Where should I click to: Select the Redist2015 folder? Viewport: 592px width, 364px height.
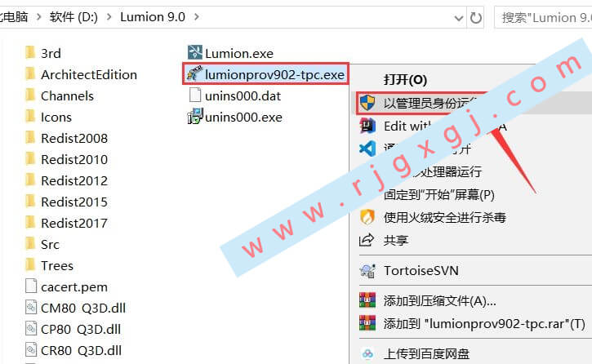pos(66,202)
